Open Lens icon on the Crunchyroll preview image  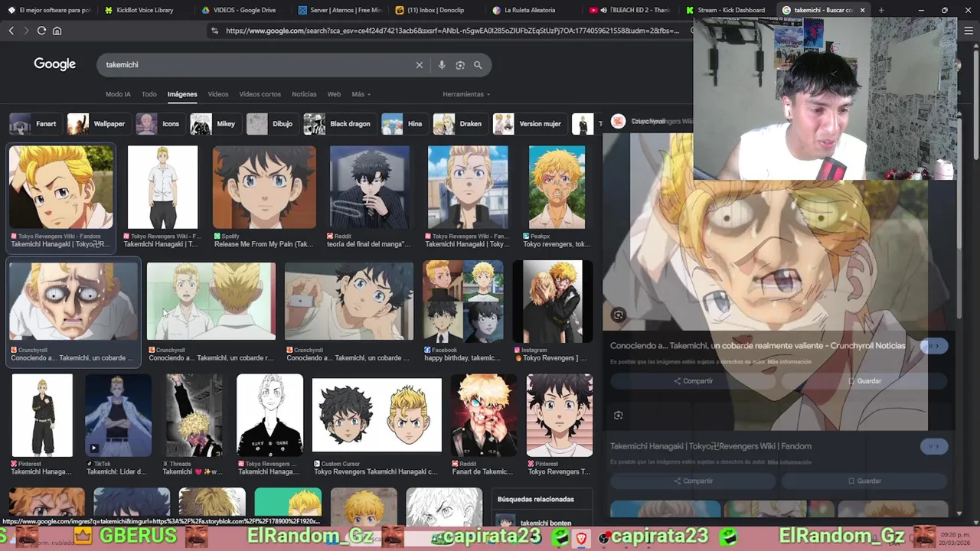[x=619, y=315]
